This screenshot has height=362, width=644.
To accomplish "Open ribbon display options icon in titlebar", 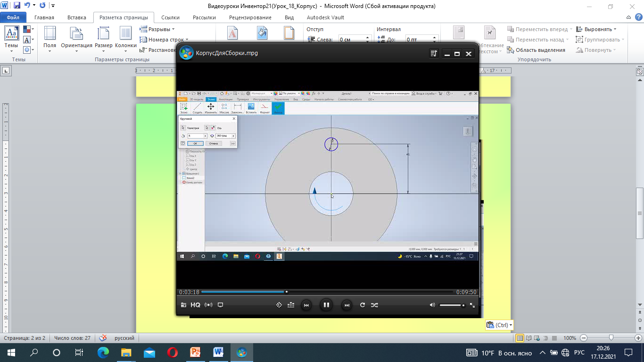I will point(629,17).
